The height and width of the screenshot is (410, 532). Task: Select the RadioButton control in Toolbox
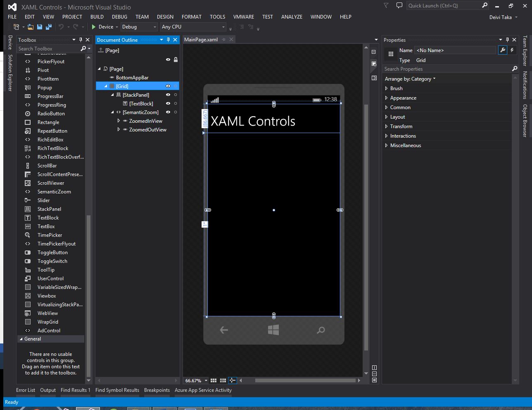(x=51, y=114)
